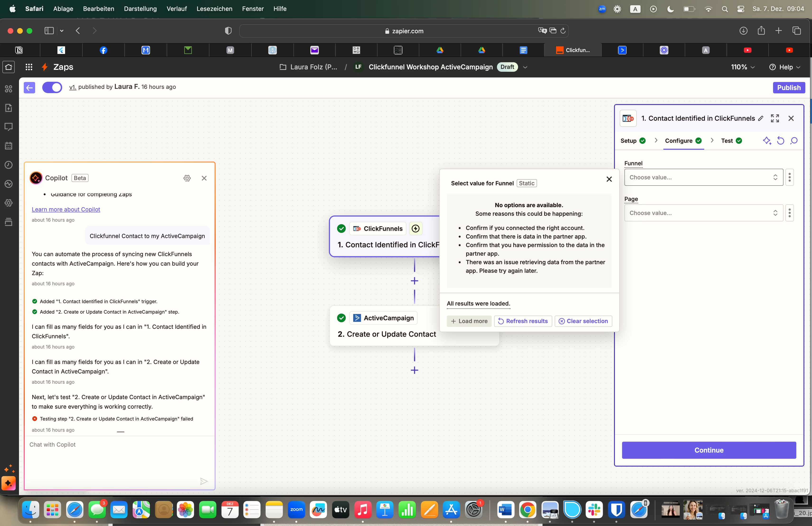Open the Draft status chevron menu
This screenshot has width=812, height=526.
[525, 67]
